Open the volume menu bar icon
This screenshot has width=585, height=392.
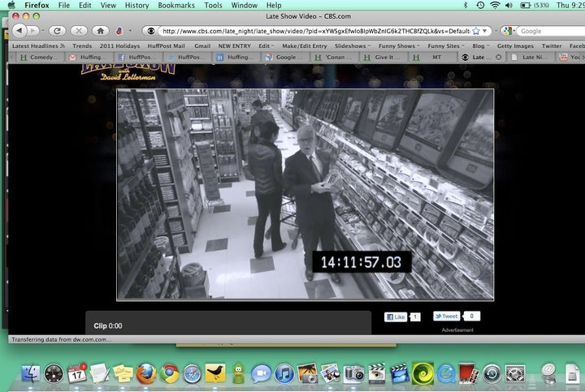pos(509,5)
